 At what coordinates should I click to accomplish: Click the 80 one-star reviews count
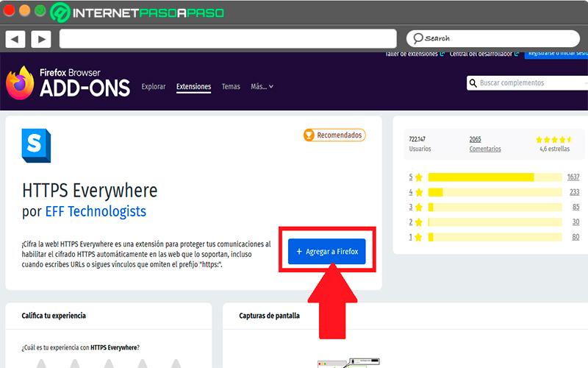(x=576, y=237)
